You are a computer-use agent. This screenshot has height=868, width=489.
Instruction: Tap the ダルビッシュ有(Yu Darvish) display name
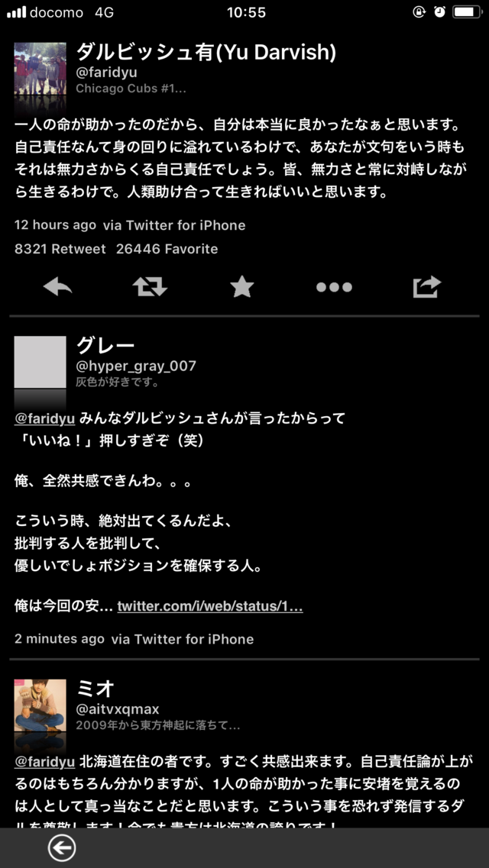pyautogui.click(x=206, y=53)
